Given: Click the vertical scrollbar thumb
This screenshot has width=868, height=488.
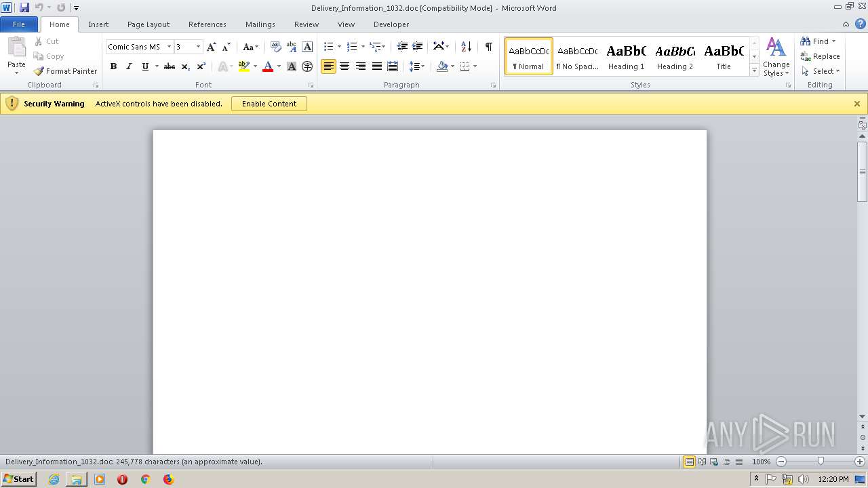Looking at the screenshot, I should tap(863, 171).
